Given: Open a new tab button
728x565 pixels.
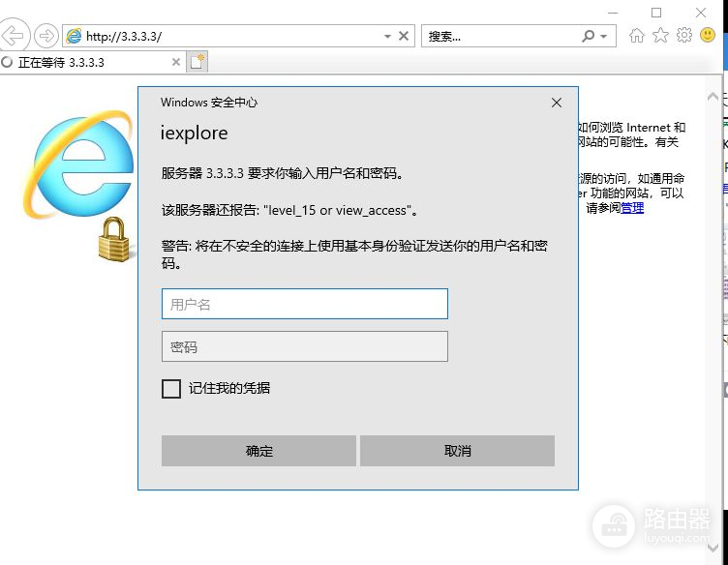Looking at the screenshot, I should click(197, 62).
